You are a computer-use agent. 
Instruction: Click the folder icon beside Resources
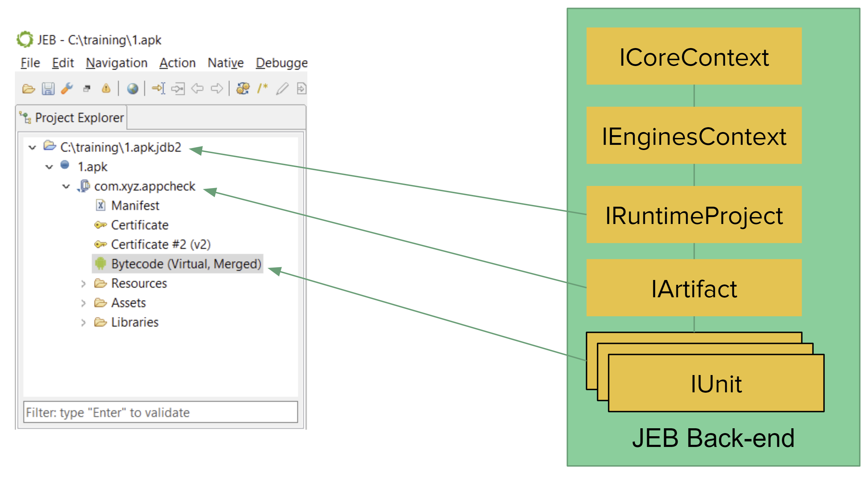[x=101, y=283]
